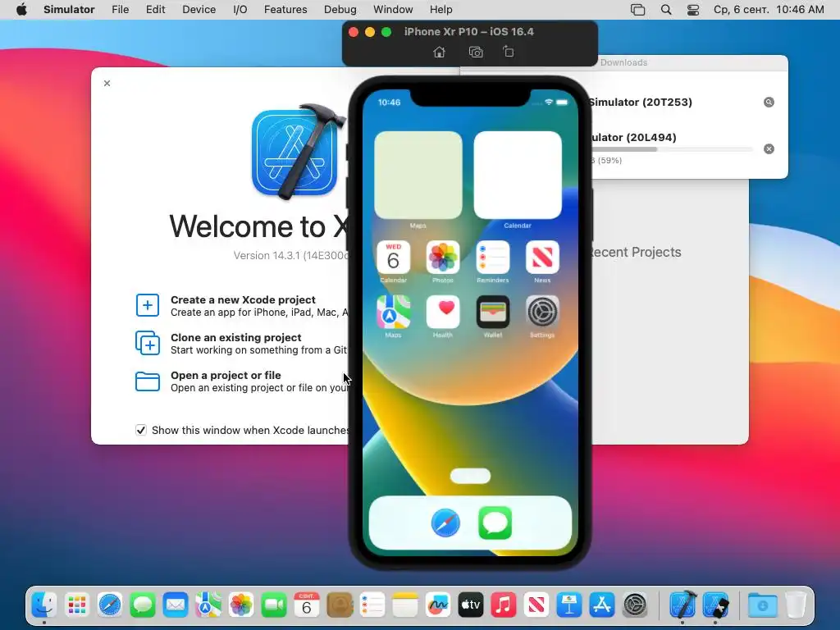The width and height of the screenshot is (840, 630).
Task: Open Music from the Dock
Action: click(503, 605)
